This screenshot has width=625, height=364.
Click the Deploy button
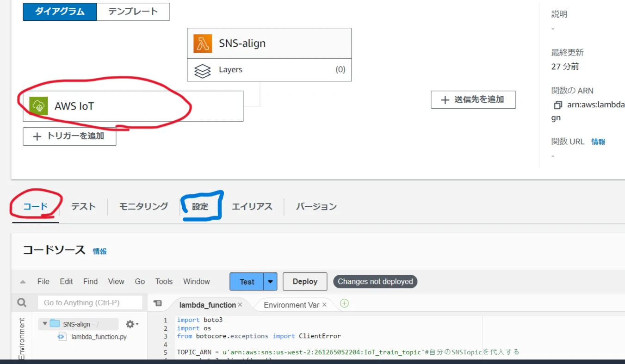coord(305,282)
